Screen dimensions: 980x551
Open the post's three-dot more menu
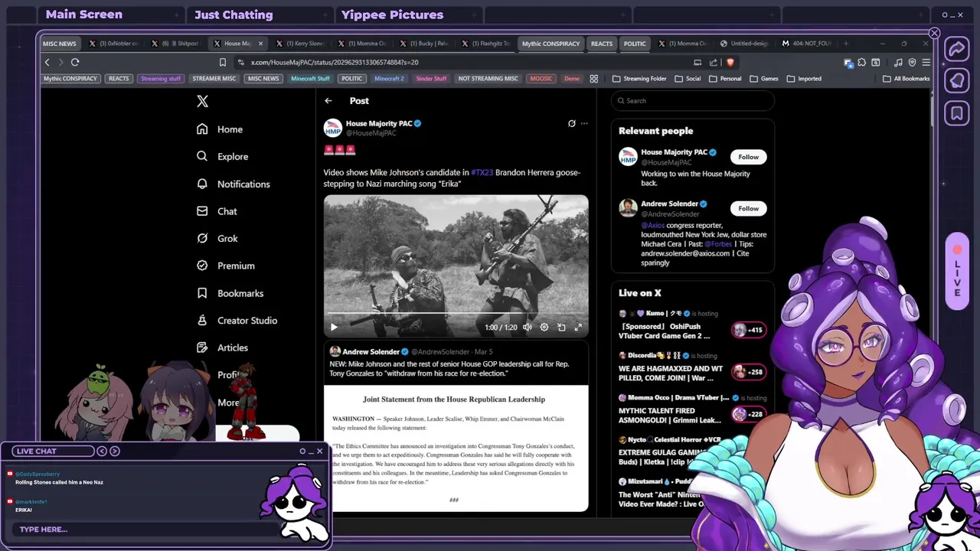(584, 123)
